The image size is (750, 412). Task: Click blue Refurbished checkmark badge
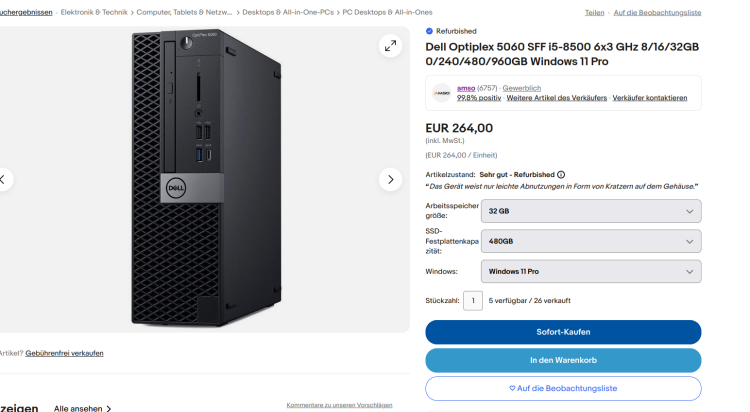click(x=429, y=31)
